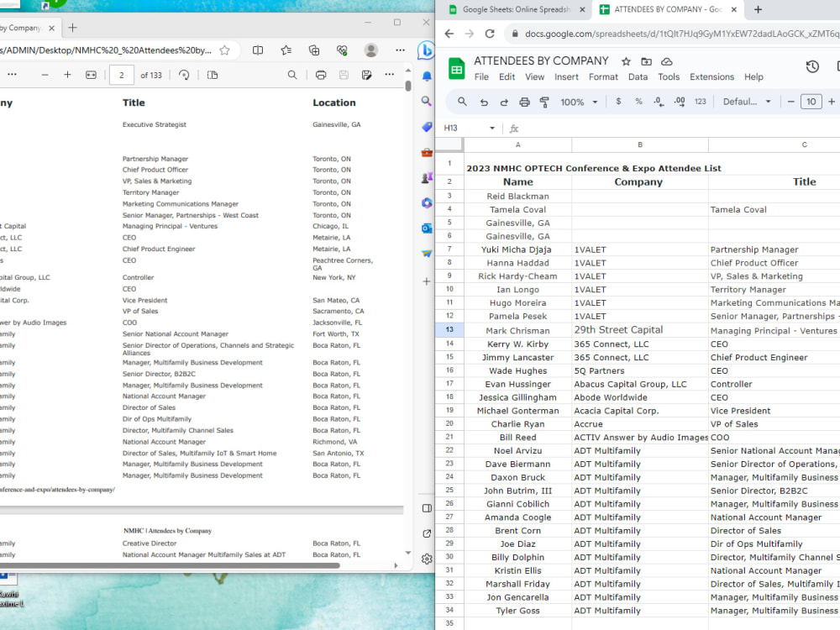840x630 pixels.
Task: Click decrease decimal places icon
Action: [659, 102]
